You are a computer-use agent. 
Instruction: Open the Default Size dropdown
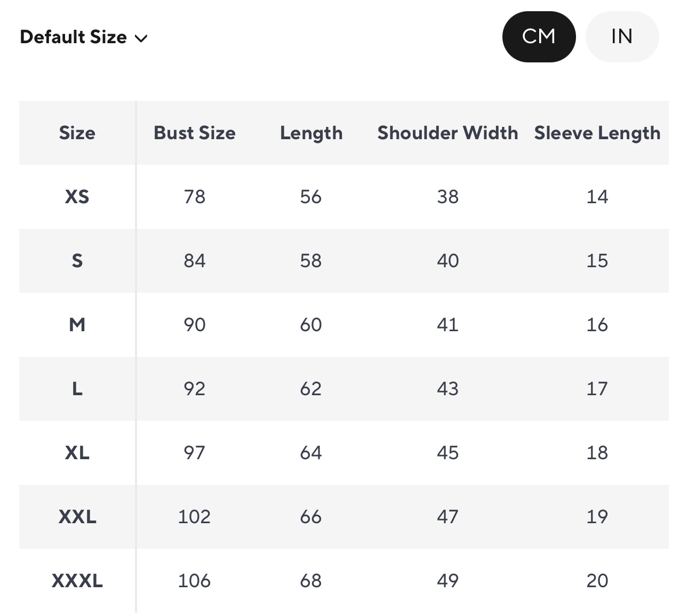pos(84,37)
